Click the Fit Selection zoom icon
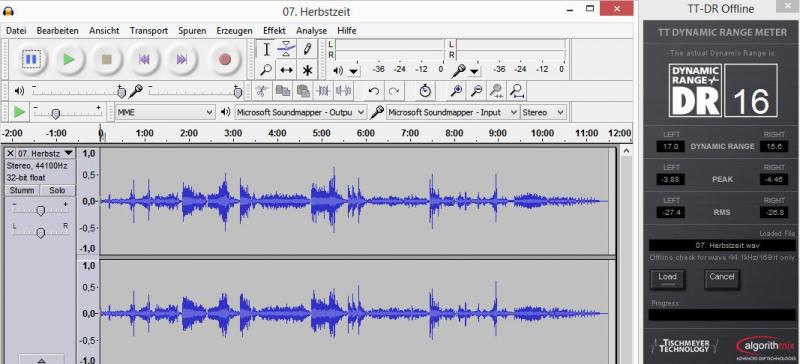 click(496, 91)
